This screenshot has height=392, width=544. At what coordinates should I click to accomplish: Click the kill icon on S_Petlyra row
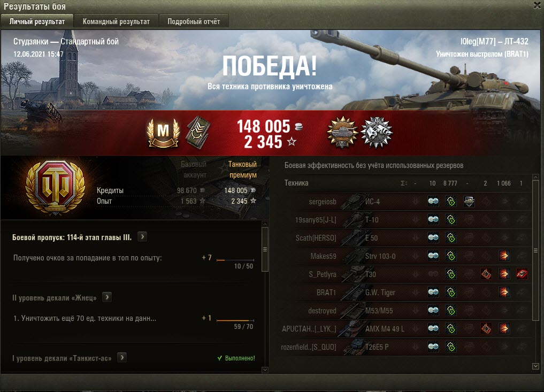click(x=522, y=274)
